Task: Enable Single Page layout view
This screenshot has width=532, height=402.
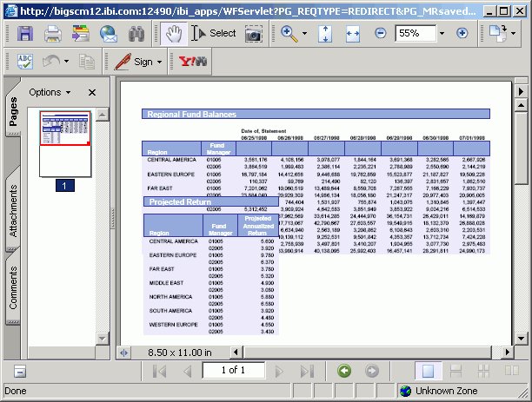Action: pos(427,371)
